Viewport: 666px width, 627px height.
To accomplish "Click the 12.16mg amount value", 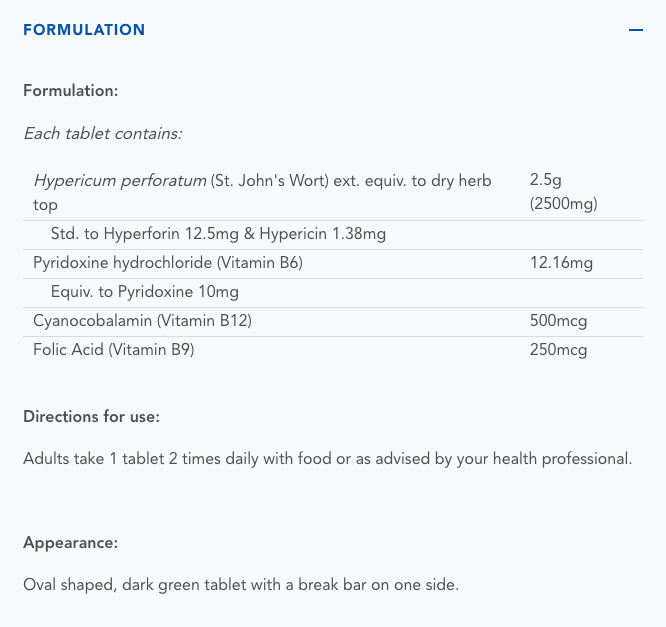I will tap(561, 263).
